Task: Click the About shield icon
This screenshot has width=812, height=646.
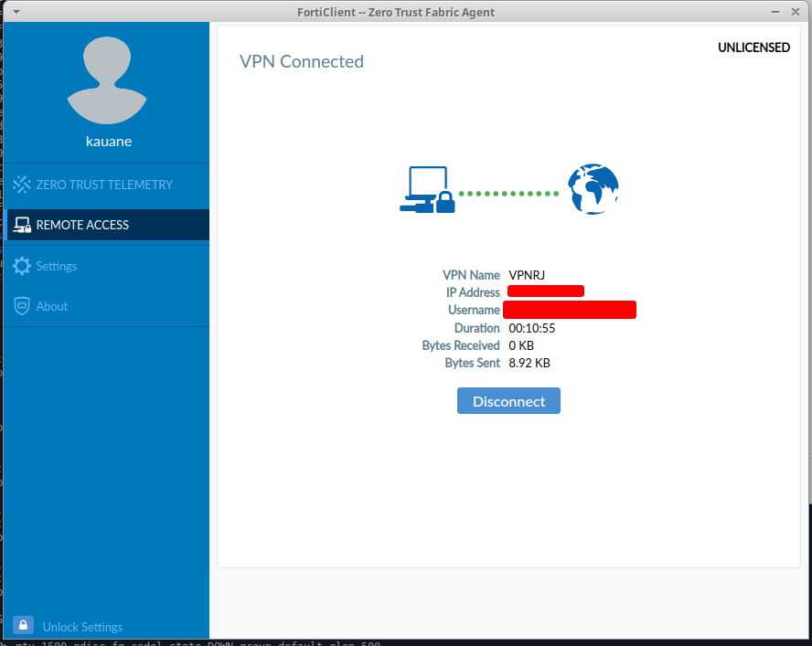Action: tap(22, 306)
